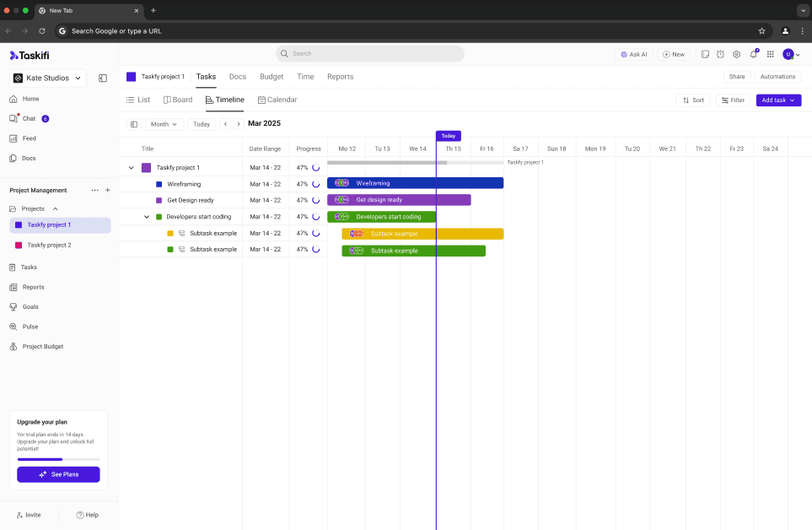This screenshot has width=812, height=530.
Task: Jump to Today in timeline
Action: (x=202, y=124)
